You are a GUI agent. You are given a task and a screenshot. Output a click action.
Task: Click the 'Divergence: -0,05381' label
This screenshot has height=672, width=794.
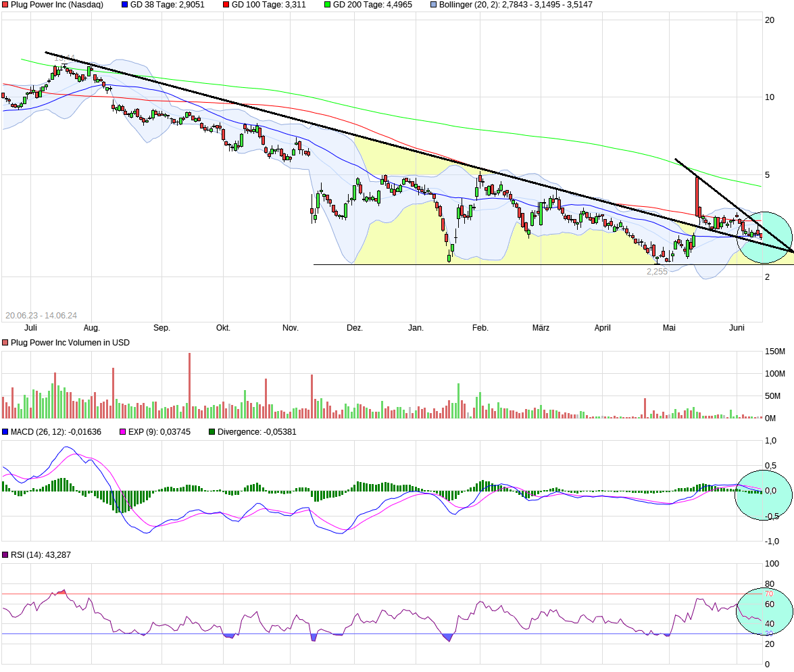coord(257,432)
